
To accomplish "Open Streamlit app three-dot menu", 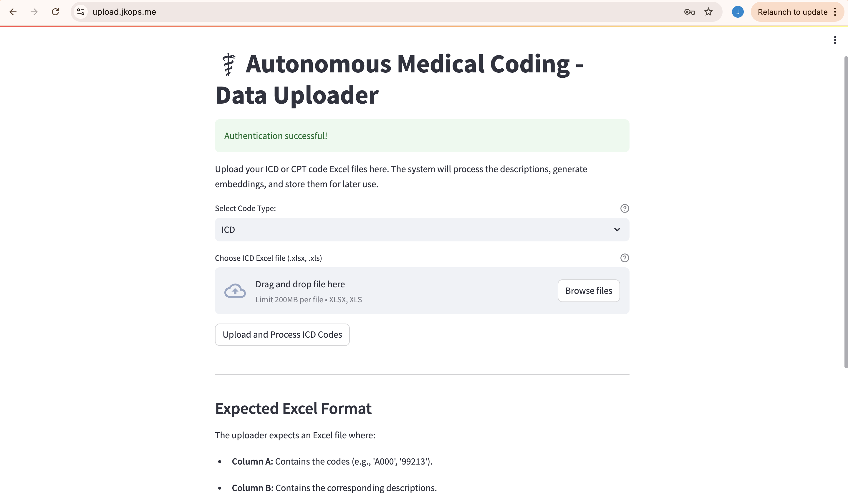I will point(835,40).
